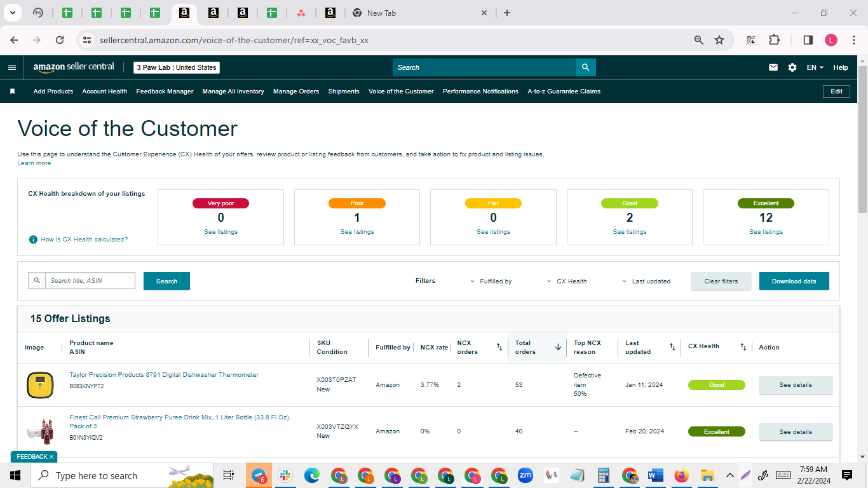Screen dimensions: 868x488
Task: Click the teal Search button
Action: 166,281
